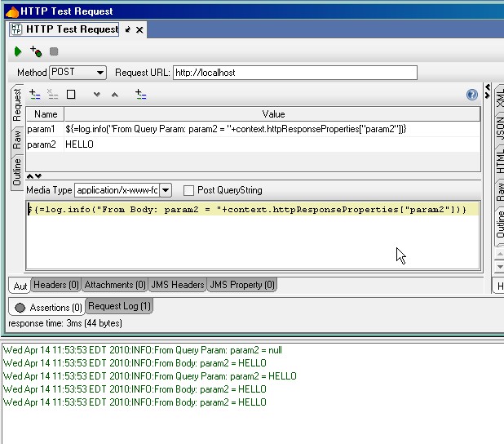Expand the Media Type dropdown
Screen dimensions: 504x444
click(x=166, y=190)
